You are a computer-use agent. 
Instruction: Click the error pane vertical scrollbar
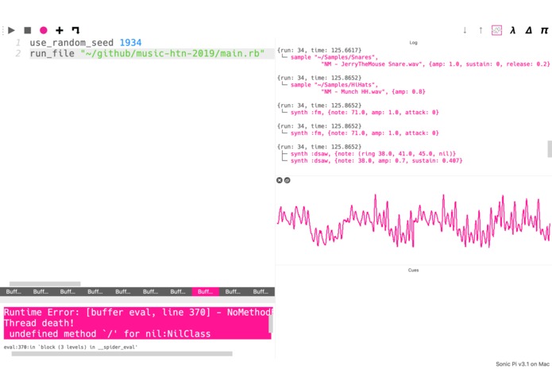[x=271, y=323]
